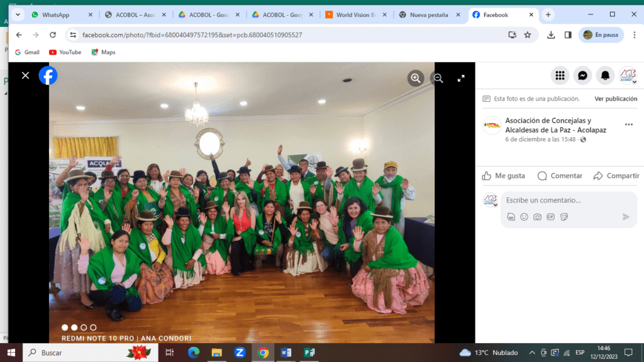Open Messenger chats

(583, 75)
